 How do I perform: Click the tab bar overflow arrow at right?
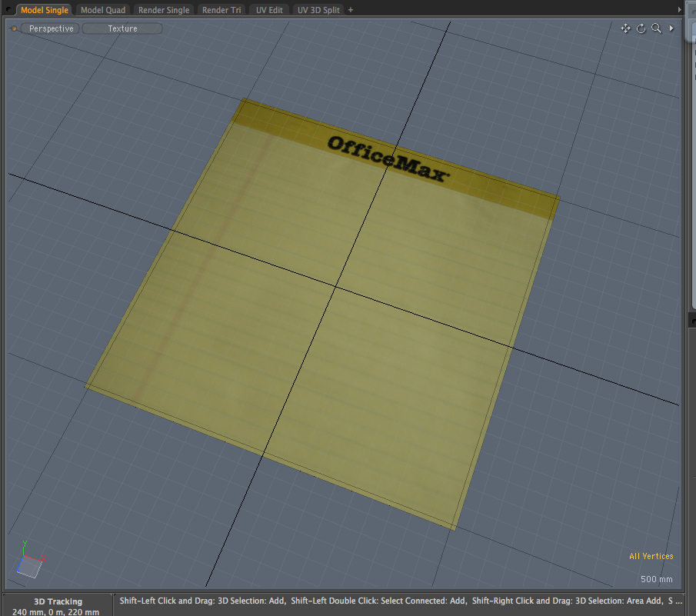(x=679, y=10)
